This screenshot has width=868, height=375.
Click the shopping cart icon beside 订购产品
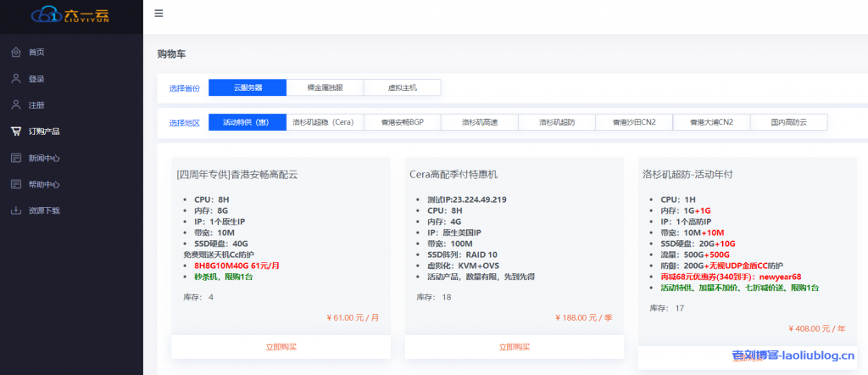[16, 132]
